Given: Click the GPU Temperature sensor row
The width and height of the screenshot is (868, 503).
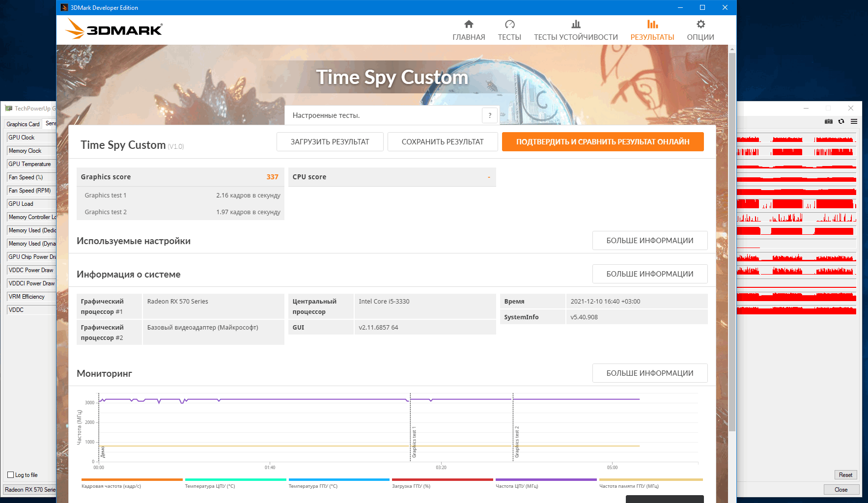Looking at the screenshot, I should click(31, 164).
